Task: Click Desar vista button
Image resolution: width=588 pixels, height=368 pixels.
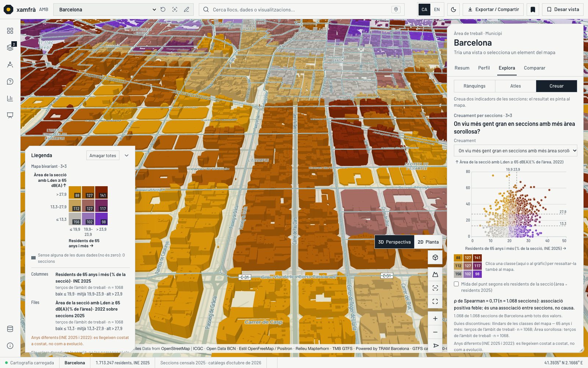Action: pyautogui.click(x=563, y=10)
